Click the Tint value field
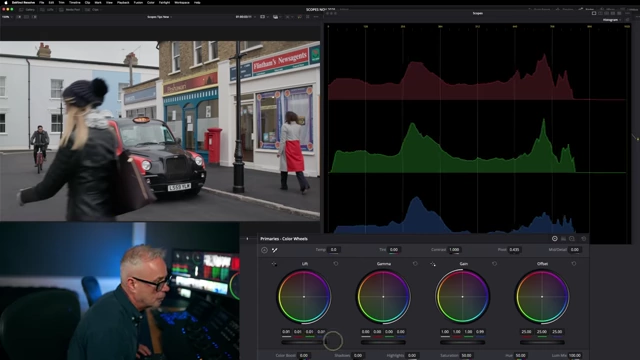640x360 pixels. (393, 250)
